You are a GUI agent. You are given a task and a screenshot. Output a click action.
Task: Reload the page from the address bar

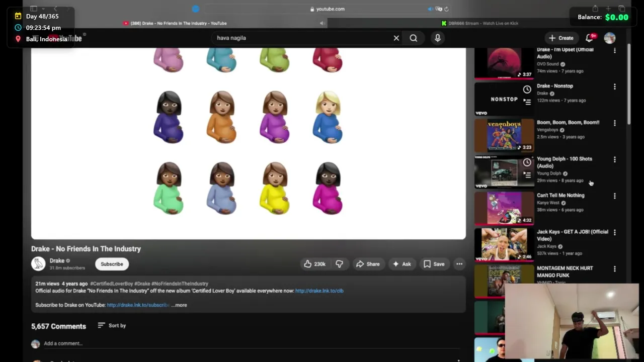[446, 9]
